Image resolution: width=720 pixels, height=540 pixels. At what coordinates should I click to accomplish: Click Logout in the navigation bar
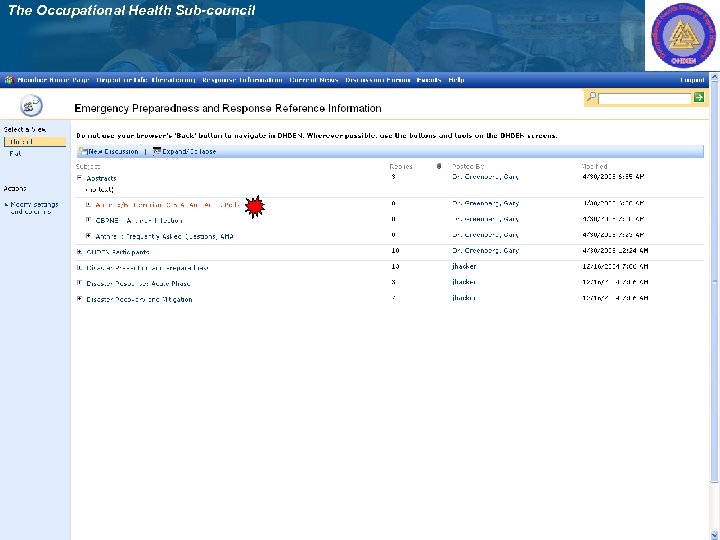coord(692,80)
